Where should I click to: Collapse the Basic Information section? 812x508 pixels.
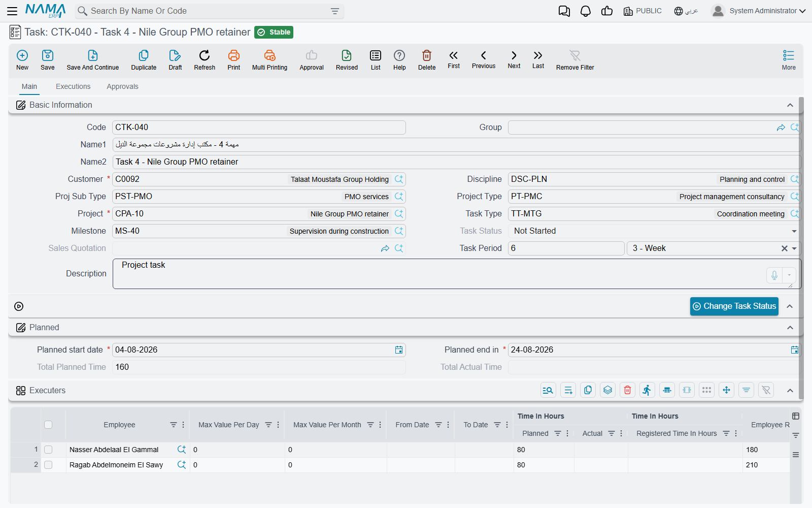[790, 105]
